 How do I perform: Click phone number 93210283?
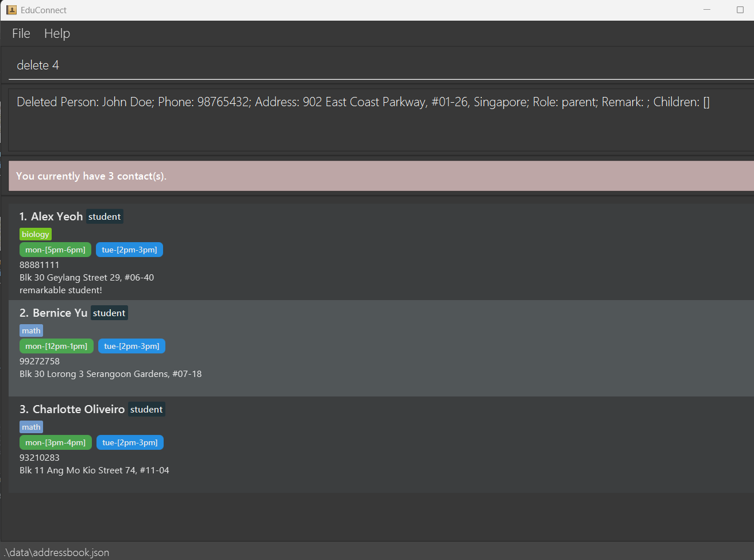click(40, 458)
